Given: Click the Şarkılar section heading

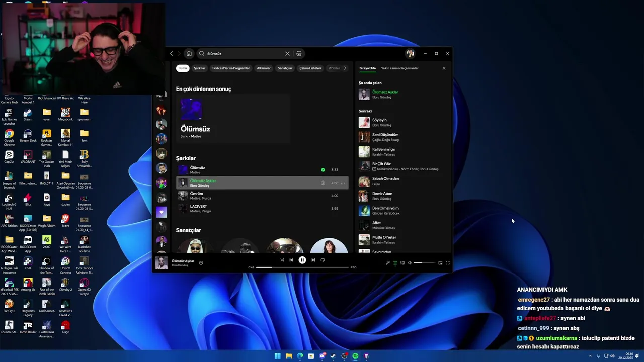Looking at the screenshot, I should (186, 158).
